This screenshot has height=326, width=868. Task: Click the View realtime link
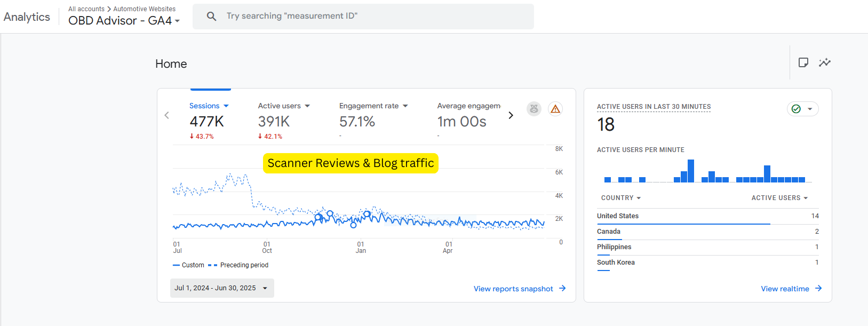(785, 289)
